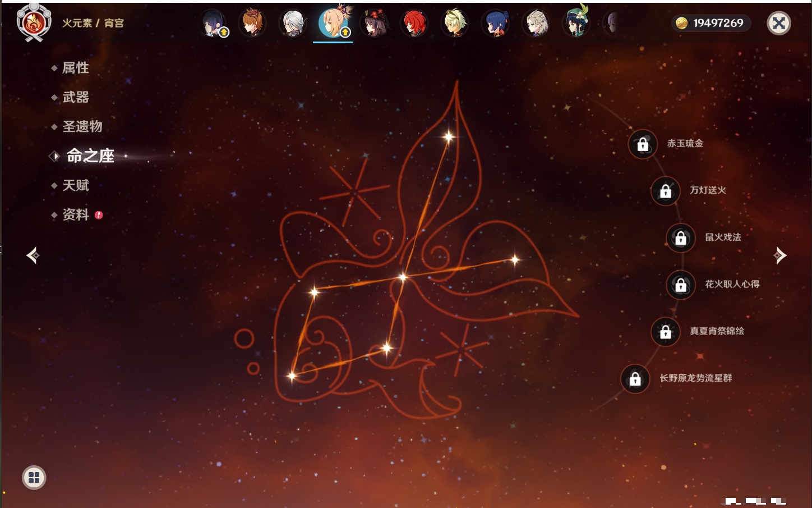Image resolution: width=812 pixels, height=508 pixels.
Task: Open the locked 赤玉琉金 constellation node
Action: [x=643, y=144]
